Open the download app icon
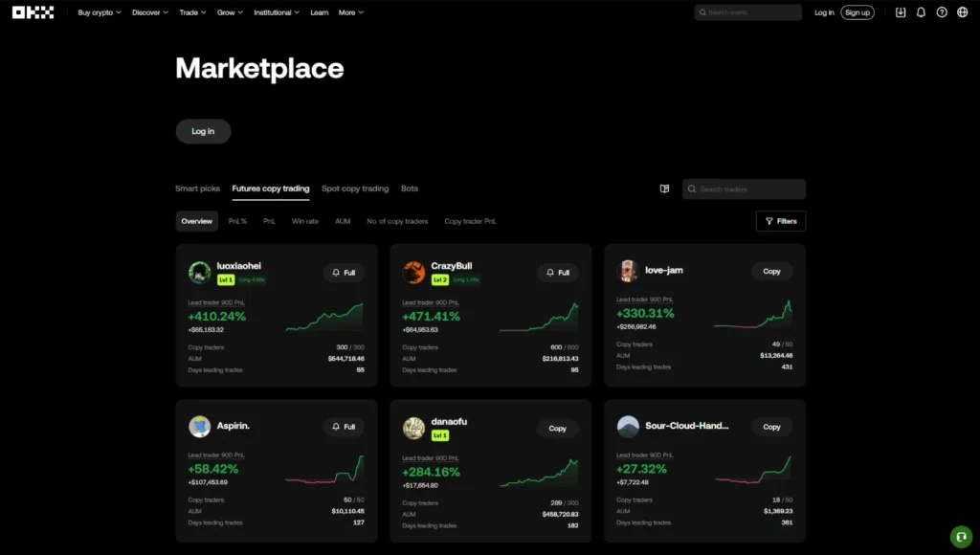This screenshot has width=980, height=555. (900, 12)
